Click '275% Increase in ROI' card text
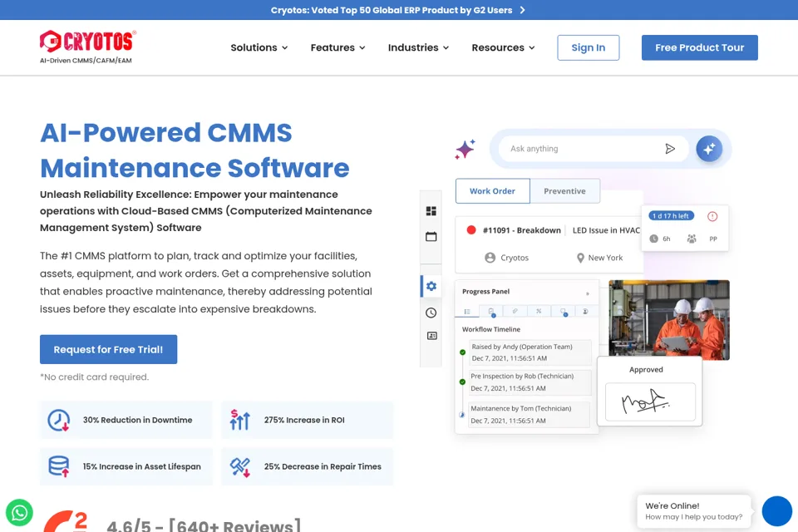 tap(304, 420)
